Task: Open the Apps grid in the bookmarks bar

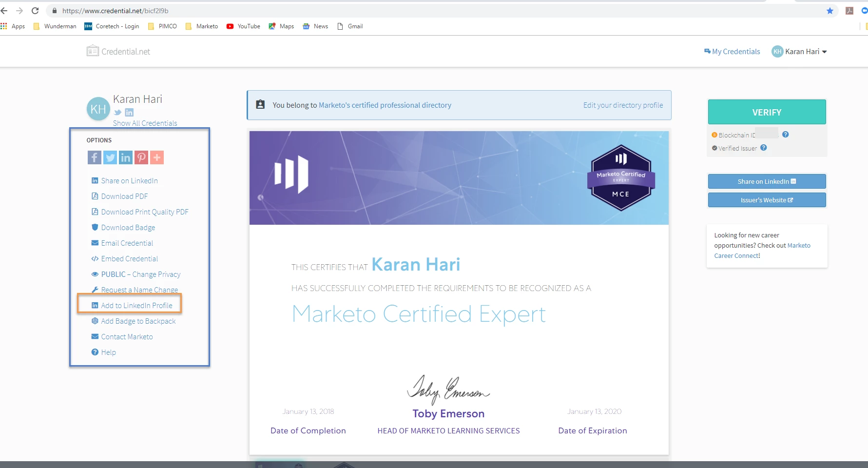Action: click(x=13, y=26)
